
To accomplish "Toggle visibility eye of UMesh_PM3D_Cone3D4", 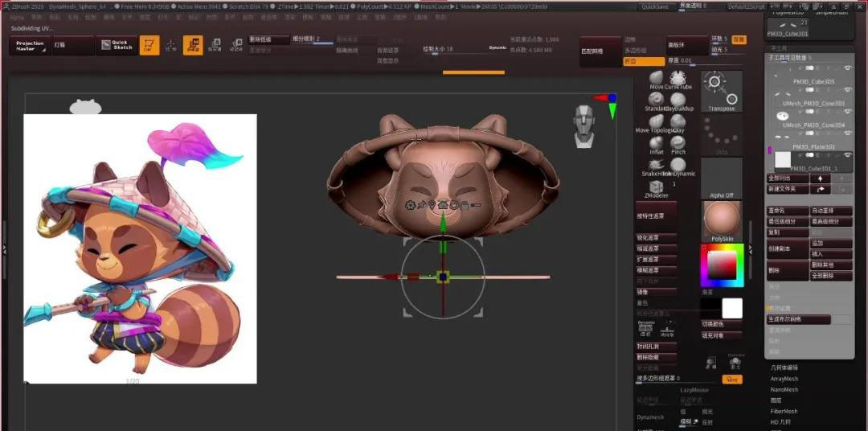I will tap(847, 112).
